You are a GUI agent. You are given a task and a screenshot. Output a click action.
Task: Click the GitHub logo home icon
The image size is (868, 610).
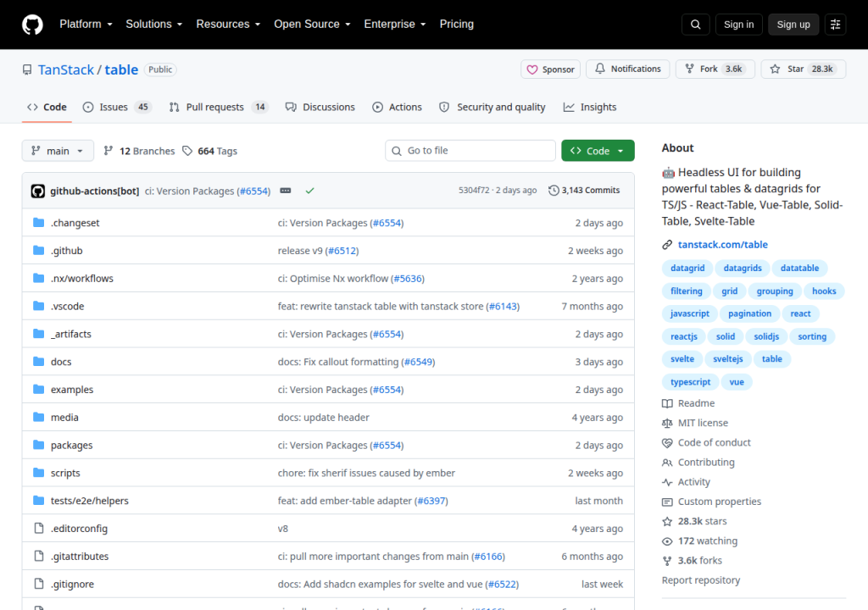[32, 25]
